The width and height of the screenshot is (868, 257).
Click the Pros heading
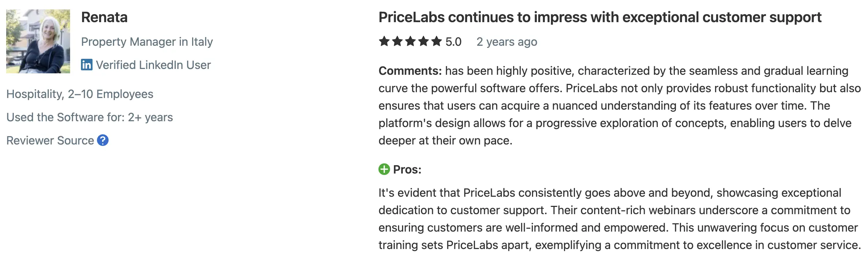pos(407,170)
